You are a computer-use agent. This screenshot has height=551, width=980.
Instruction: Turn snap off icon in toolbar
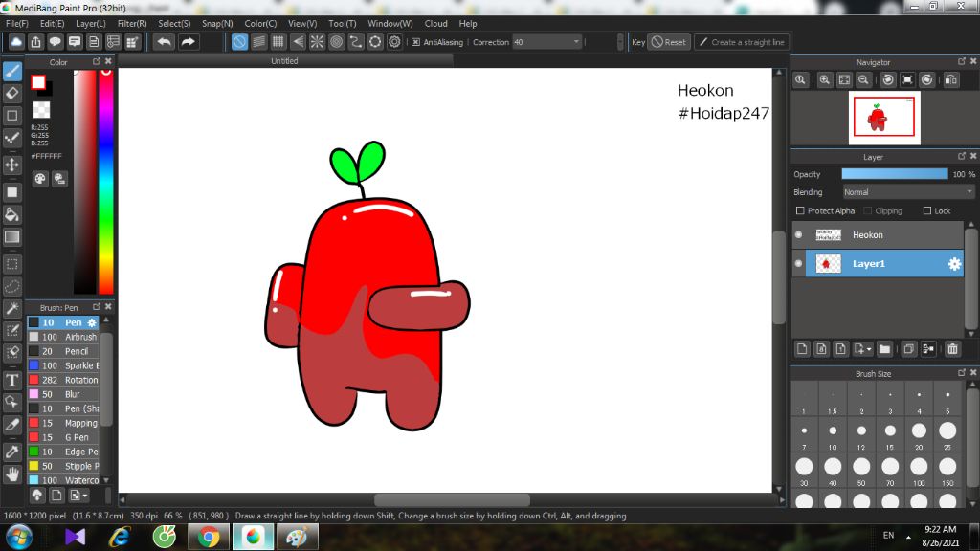(x=239, y=42)
